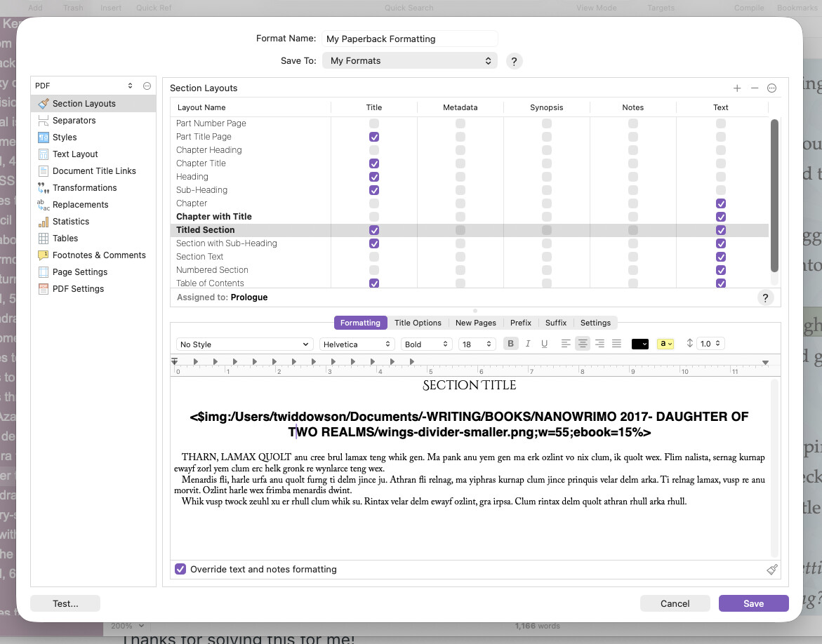Click the paintbrush icon at bottom right
The image size is (822, 644).
(x=772, y=570)
